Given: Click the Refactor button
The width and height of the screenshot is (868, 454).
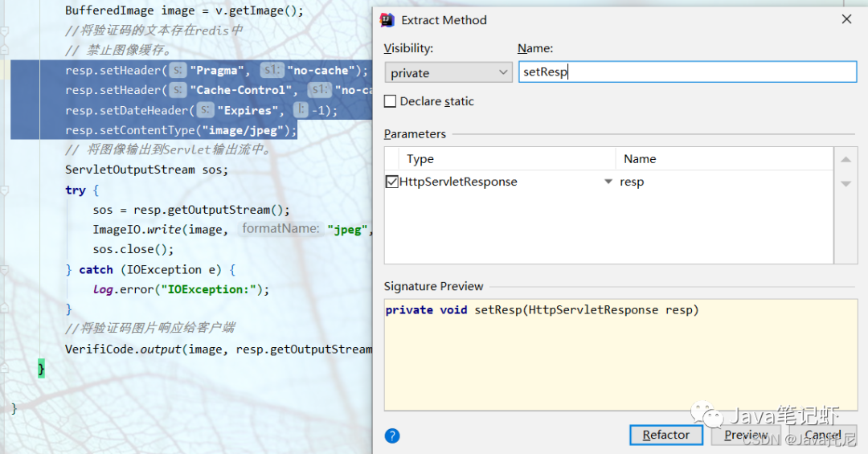Looking at the screenshot, I should point(666,435).
